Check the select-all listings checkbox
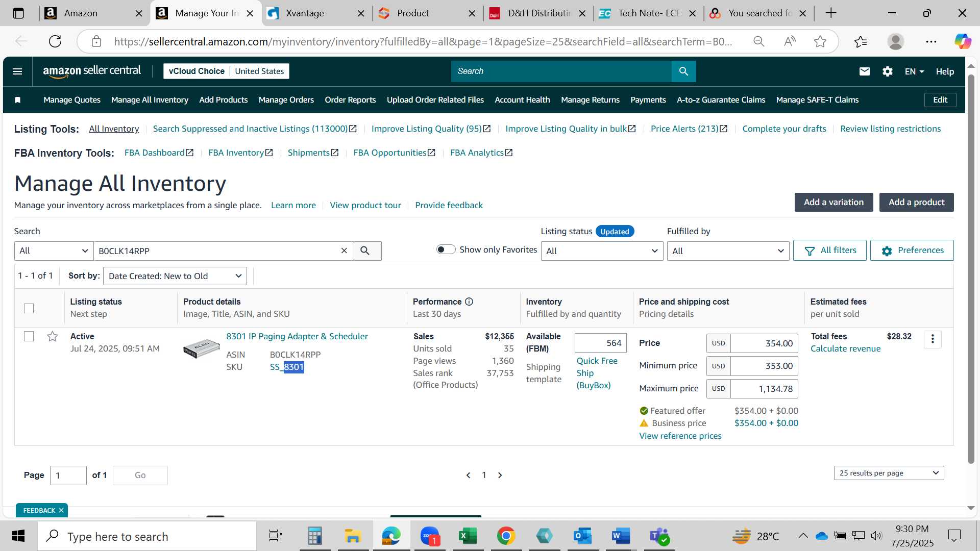Screen dimensions: 980x551 pos(29,308)
